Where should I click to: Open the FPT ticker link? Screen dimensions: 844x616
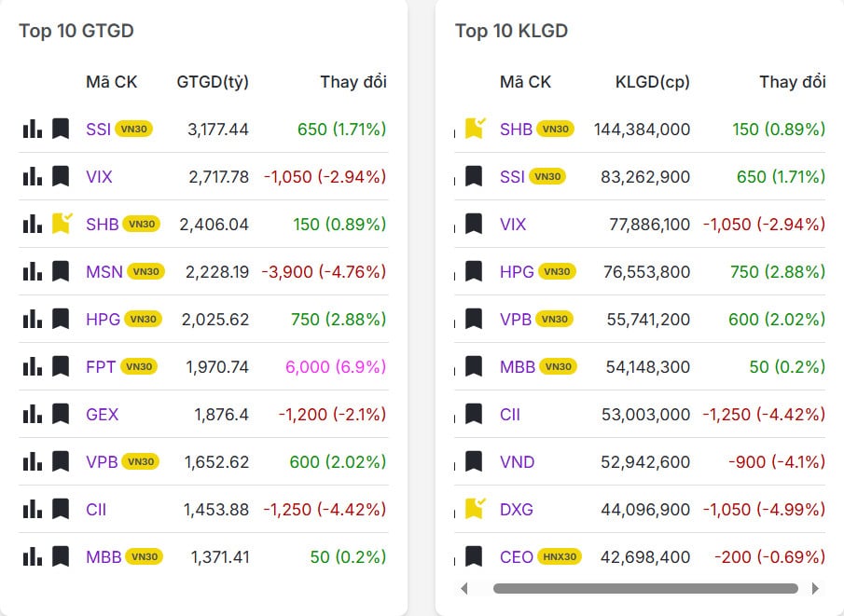click(x=101, y=366)
